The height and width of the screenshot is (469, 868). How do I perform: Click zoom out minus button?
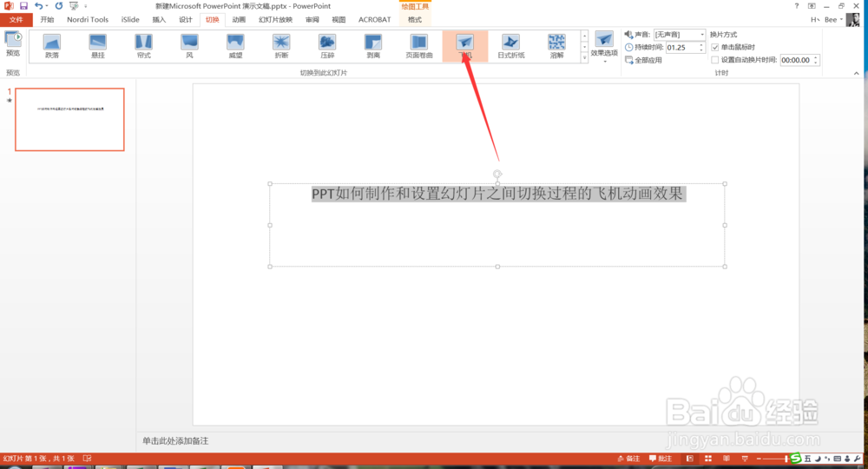[x=759, y=459]
